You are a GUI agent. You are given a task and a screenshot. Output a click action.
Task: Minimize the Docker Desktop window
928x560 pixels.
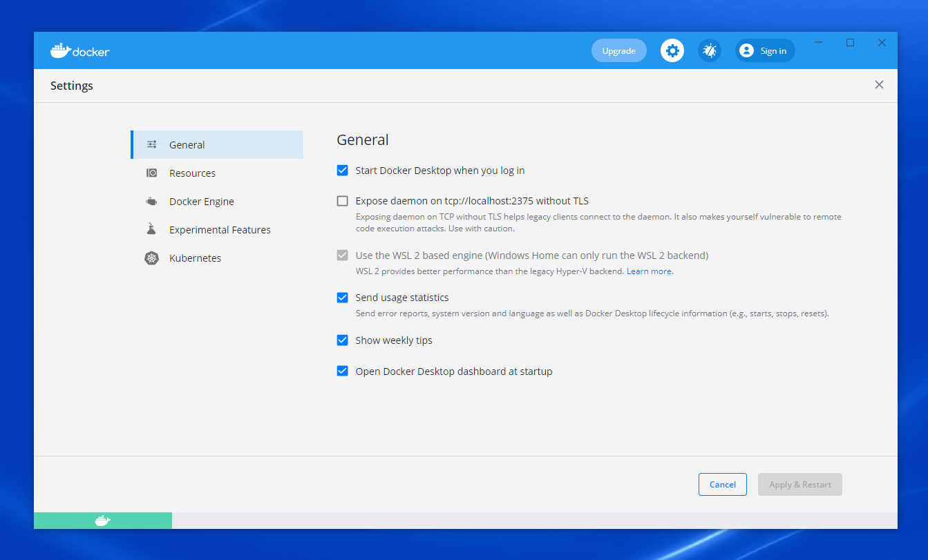coord(818,43)
